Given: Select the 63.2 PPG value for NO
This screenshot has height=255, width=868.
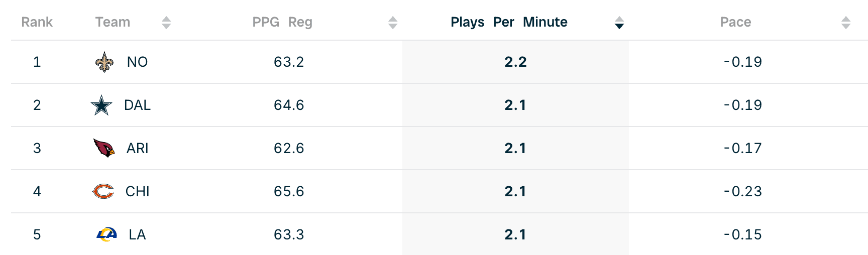Looking at the screenshot, I should pyautogui.click(x=289, y=62).
